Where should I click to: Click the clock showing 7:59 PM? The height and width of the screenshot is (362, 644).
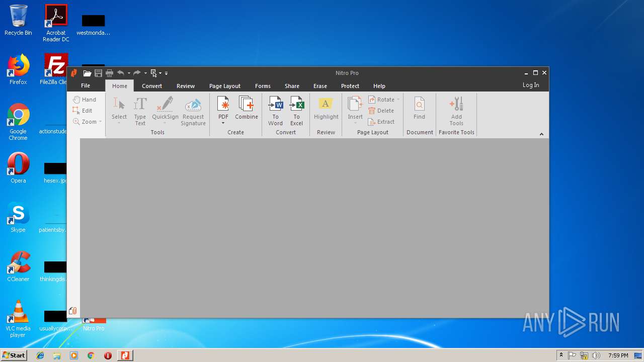tap(618, 355)
